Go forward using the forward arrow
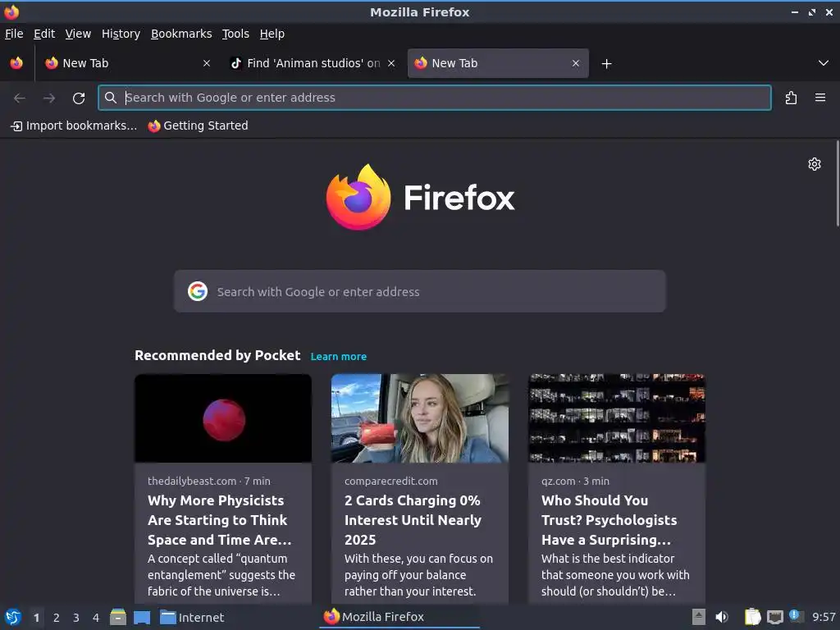 coord(49,98)
